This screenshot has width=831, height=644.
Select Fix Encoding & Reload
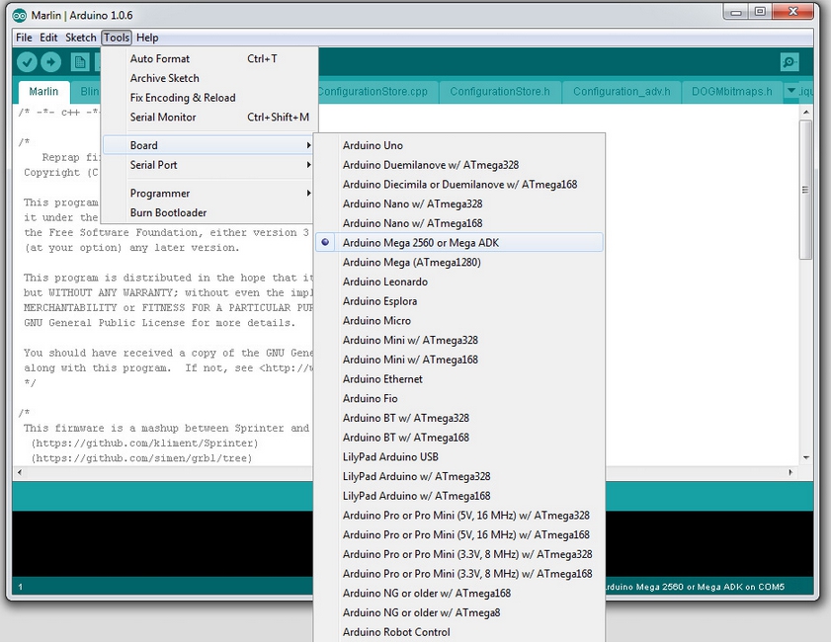pos(208,98)
